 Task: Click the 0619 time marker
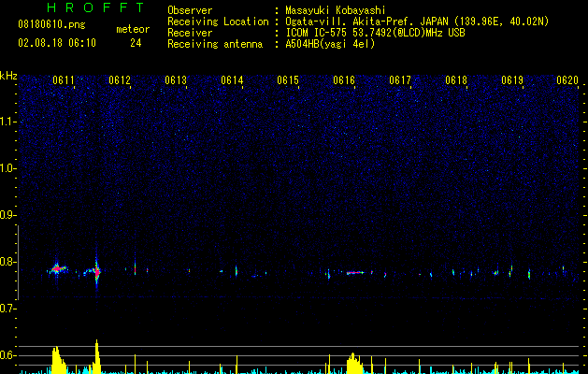click(x=512, y=80)
